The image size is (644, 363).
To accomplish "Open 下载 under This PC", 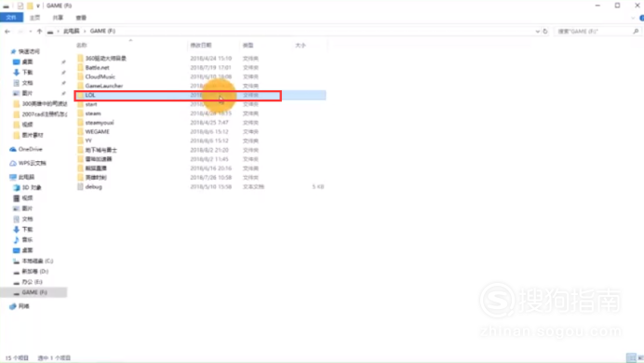I will pyautogui.click(x=27, y=230).
